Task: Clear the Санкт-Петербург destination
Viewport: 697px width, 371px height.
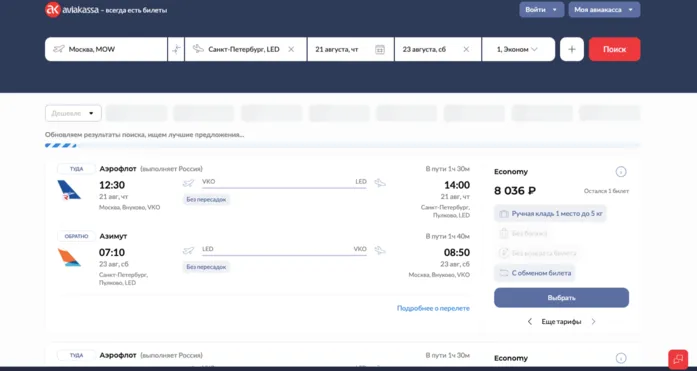Action: click(x=291, y=49)
